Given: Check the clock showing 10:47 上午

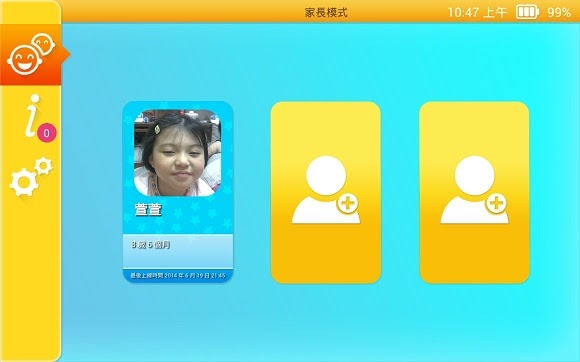Looking at the screenshot, I should coord(477,13).
